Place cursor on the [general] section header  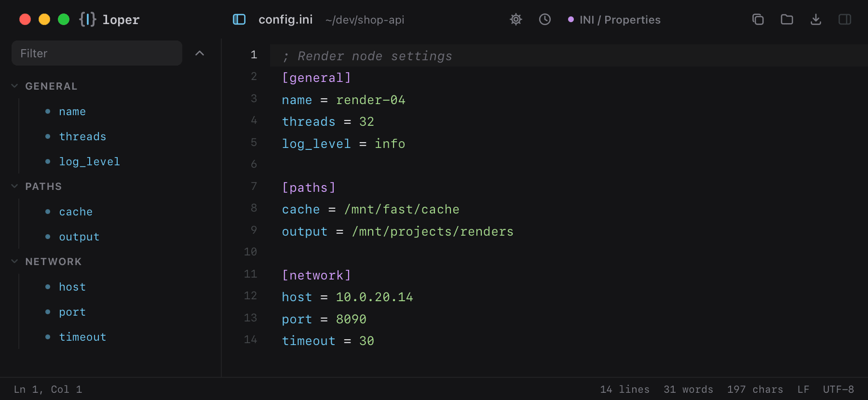316,78
